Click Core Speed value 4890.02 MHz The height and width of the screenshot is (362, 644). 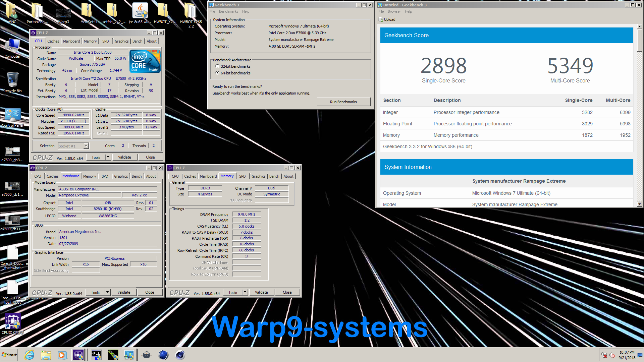[73, 115]
